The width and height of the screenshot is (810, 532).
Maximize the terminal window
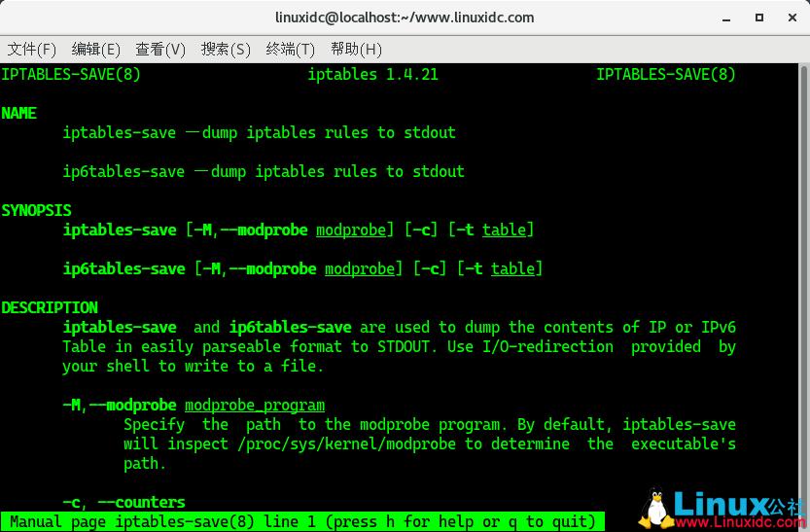pyautogui.click(x=759, y=18)
